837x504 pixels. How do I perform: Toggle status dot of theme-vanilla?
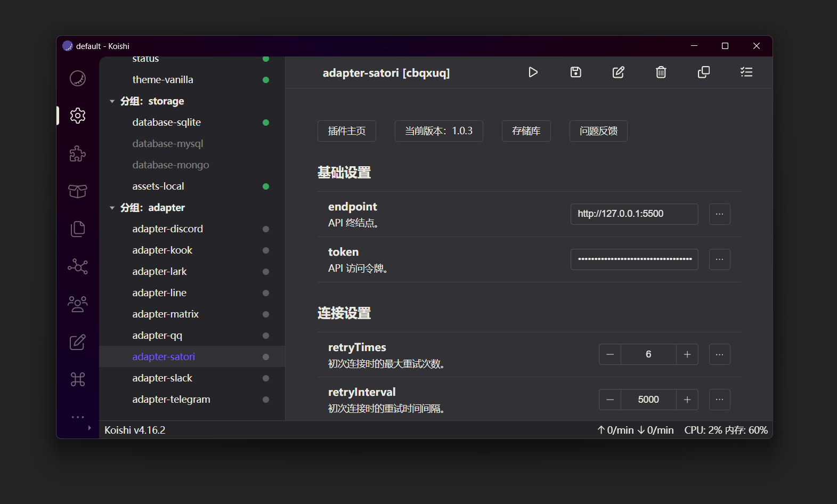(266, 80)
